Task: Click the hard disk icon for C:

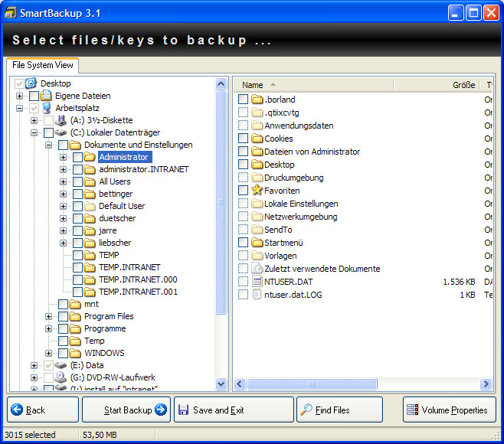Action: 61,132
